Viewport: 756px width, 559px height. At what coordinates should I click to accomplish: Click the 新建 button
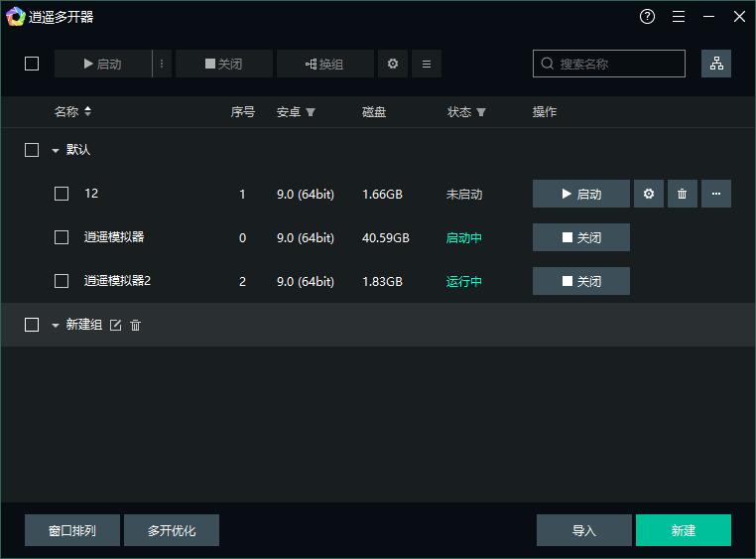coord(683,530)
